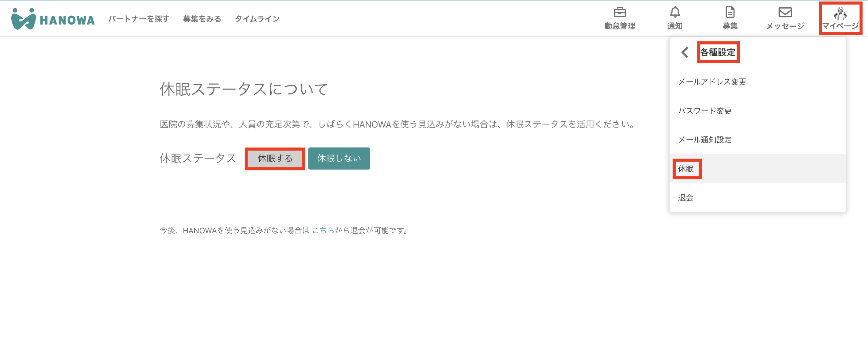Open 募集をみる navigation item
The image size is (868, 344).
(x=202, y=19)
